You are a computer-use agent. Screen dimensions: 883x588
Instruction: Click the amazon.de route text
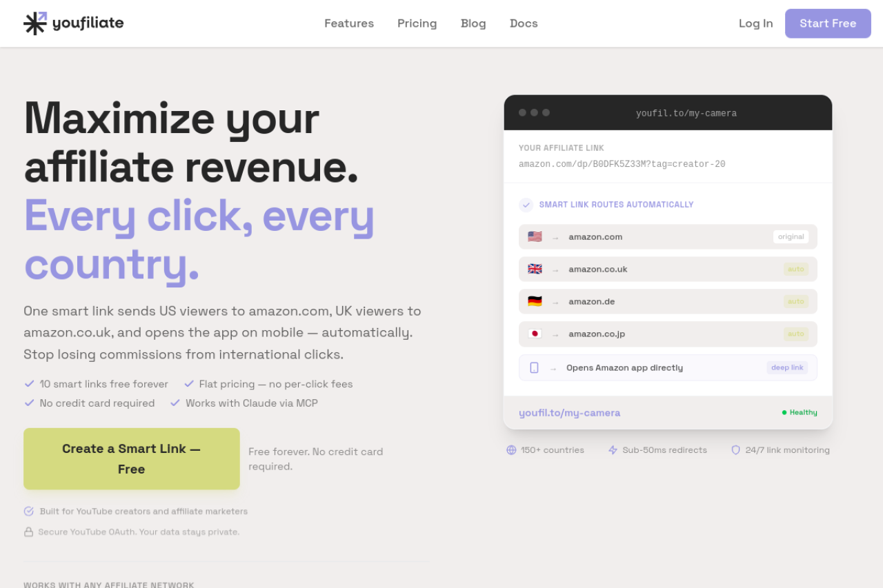(x=592, y=302)
